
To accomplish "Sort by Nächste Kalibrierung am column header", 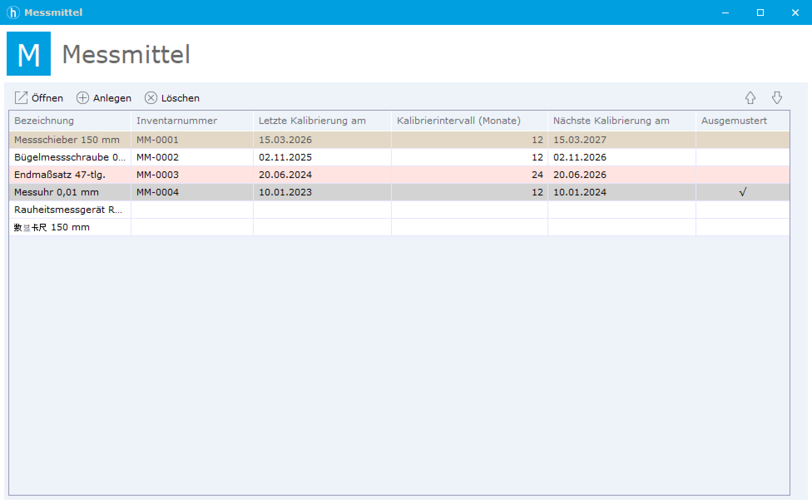I will pos(622,121).
